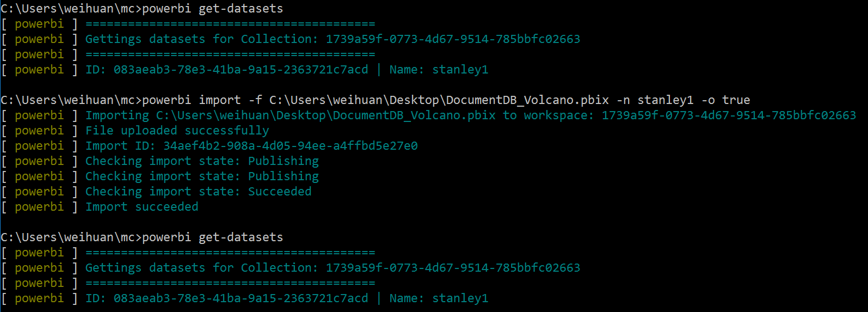This screenshot has height=312, width=868.
Task: Click the dataset ID in the first listing
Action: click(241, 70)
